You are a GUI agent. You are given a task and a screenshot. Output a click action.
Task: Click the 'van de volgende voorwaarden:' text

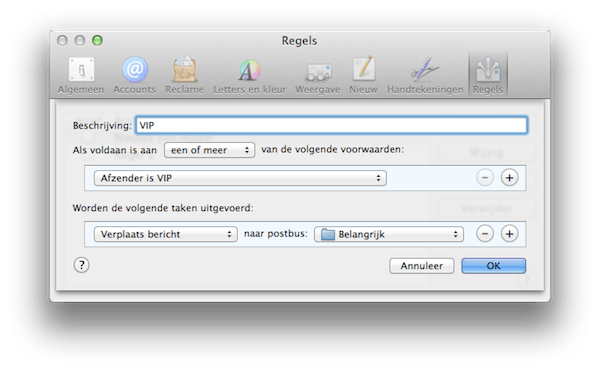(333, 149)
